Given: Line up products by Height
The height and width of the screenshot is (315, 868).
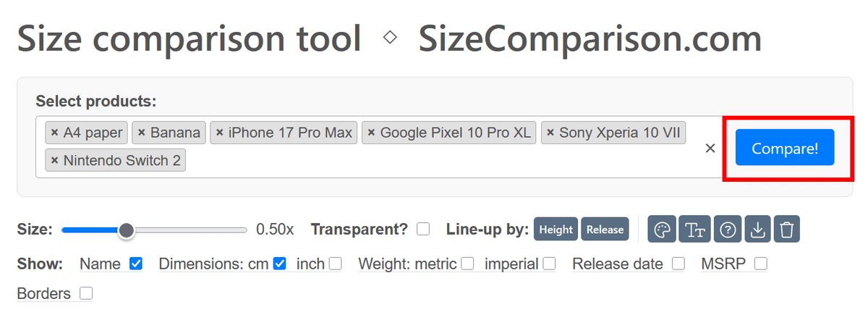Looking at the screenshot, I should (556, 230).
